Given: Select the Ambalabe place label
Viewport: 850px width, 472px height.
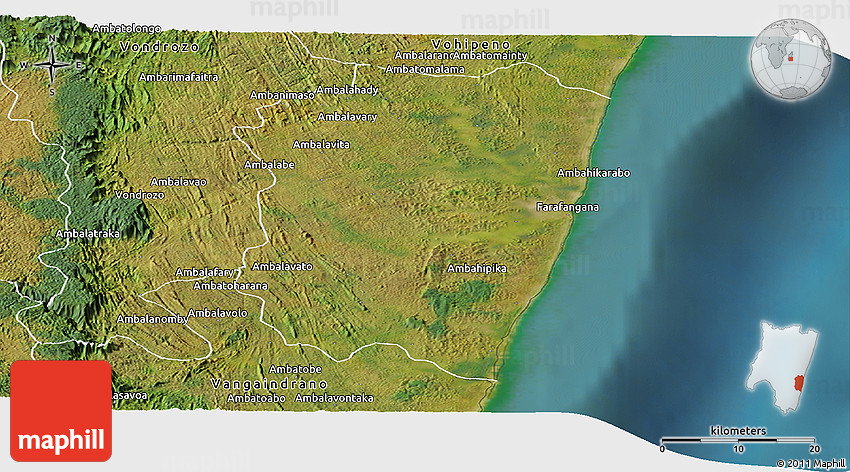Looking at the screenshot, I should (x=269, y=164).
